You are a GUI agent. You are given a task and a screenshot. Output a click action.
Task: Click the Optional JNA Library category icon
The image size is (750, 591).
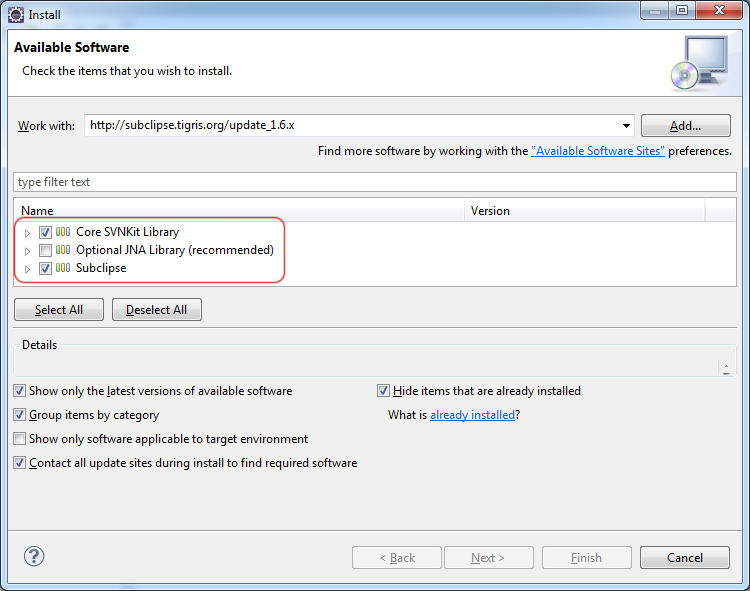click(x=63, y=250)
